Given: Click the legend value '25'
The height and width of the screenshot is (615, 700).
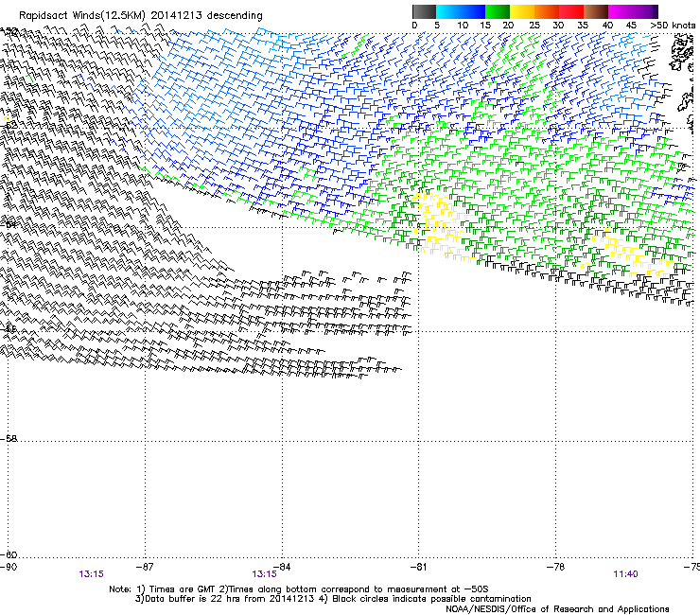Looking at the screenshot, I should (x=534, y=26).
